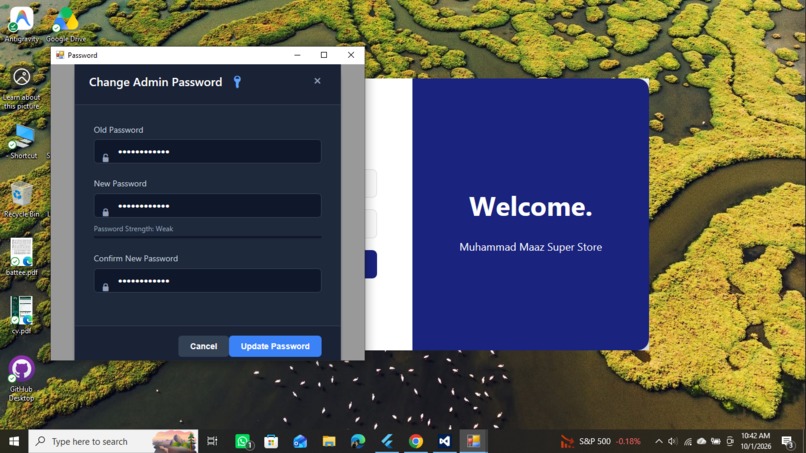Click the lock icon in Old Password field

point(105,158)
